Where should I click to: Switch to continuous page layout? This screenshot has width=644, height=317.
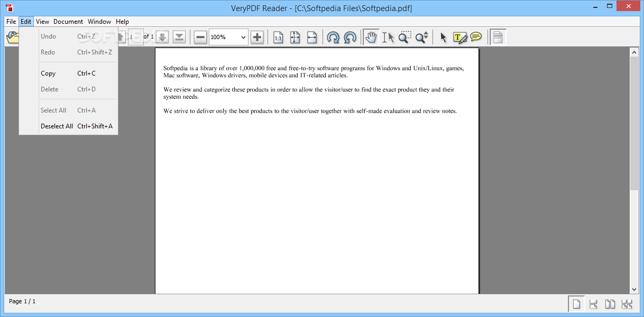[x=593, y=304]
